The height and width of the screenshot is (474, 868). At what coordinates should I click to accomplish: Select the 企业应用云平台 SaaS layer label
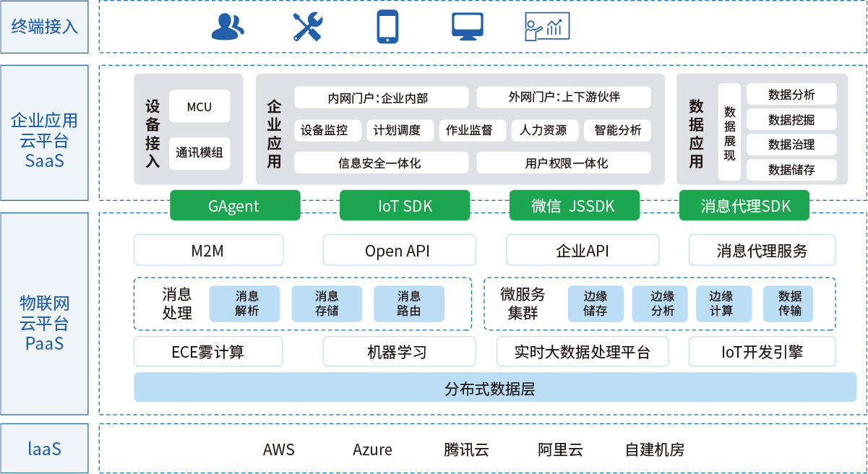[x=44, y=139]
